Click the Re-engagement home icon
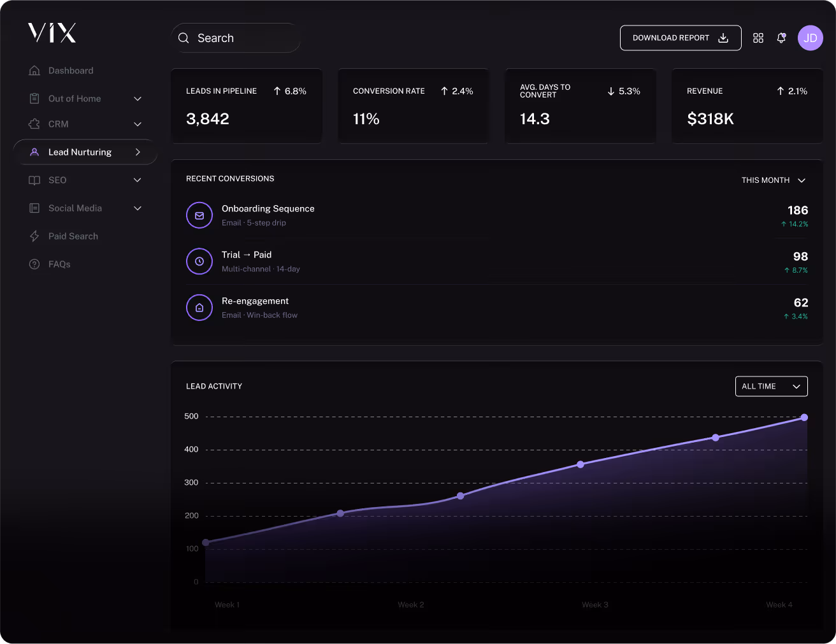836x644 pixels. 199,308
